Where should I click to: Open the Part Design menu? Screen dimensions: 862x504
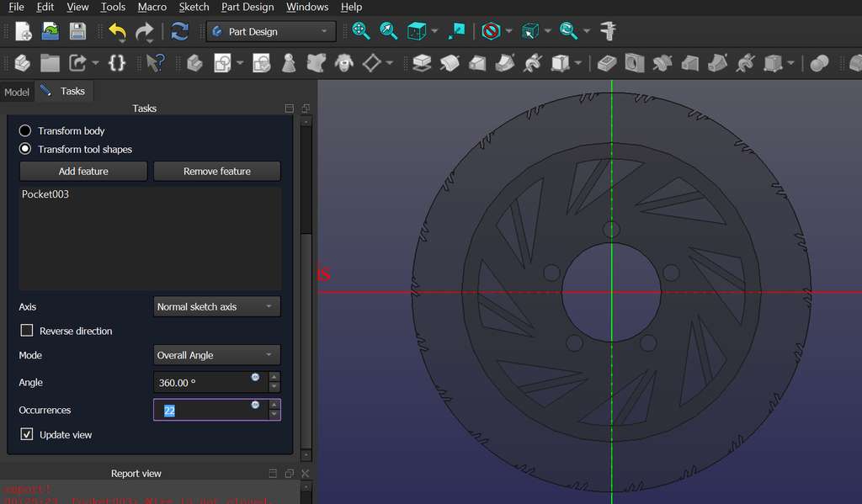click(247, 7)
